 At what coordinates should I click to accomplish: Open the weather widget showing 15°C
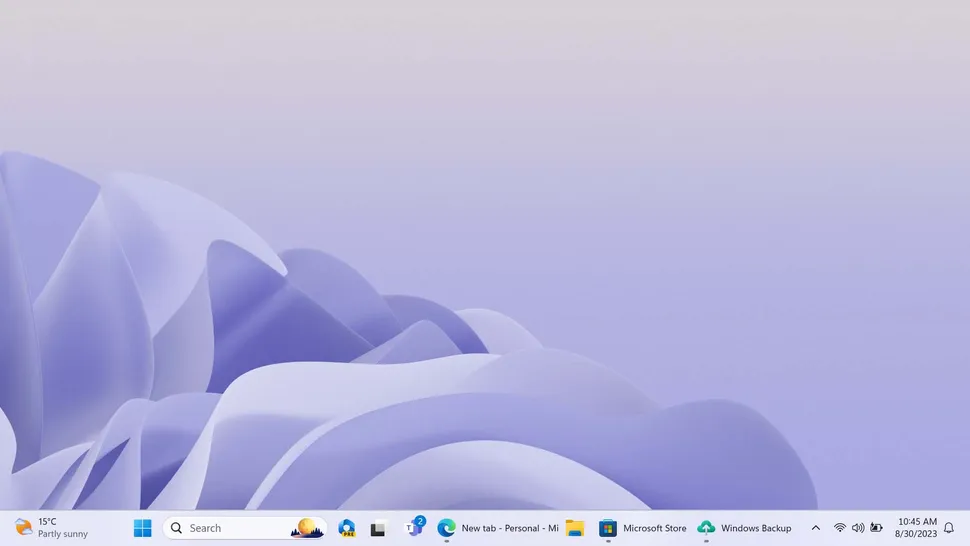(51, 527)
